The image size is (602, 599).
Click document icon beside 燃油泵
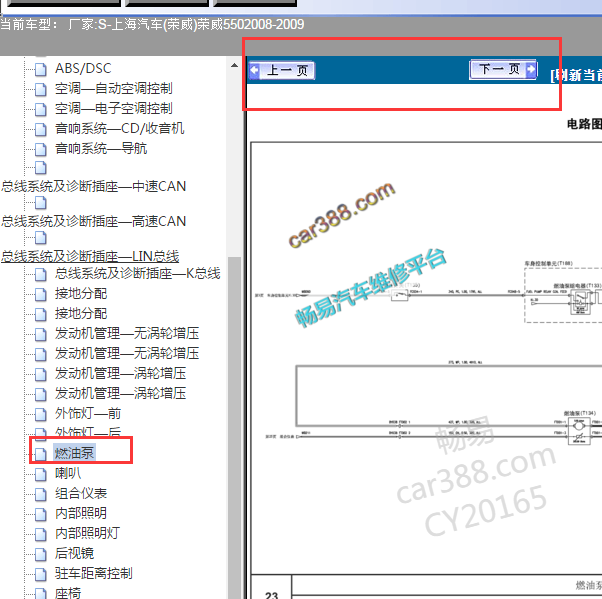click(40, 454)
